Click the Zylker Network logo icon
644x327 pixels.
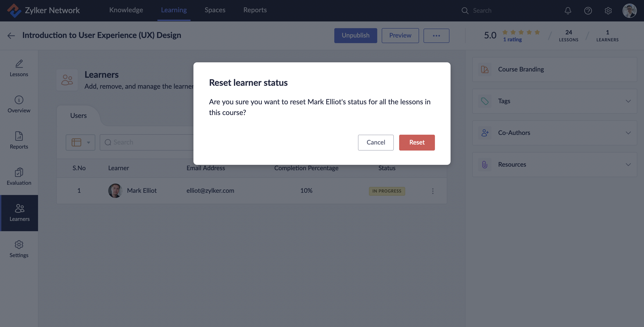(x=14, y=10)
